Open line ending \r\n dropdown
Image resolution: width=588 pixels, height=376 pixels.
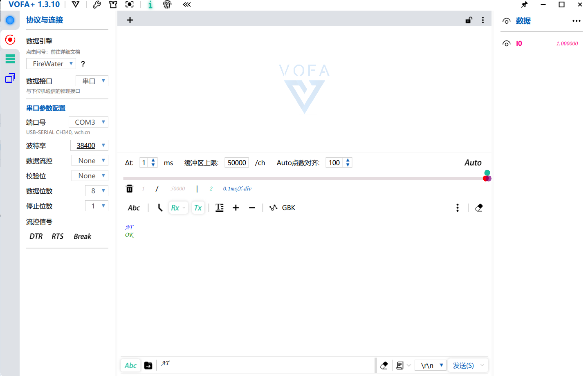pyautogui.click(x=431, y=365)
